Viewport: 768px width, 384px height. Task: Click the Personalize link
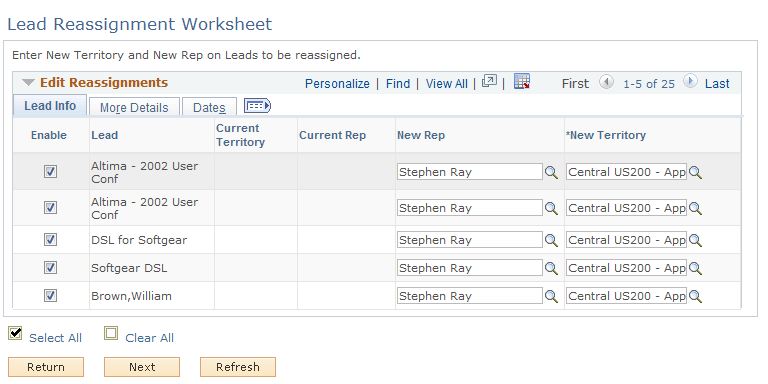point(337,84)
